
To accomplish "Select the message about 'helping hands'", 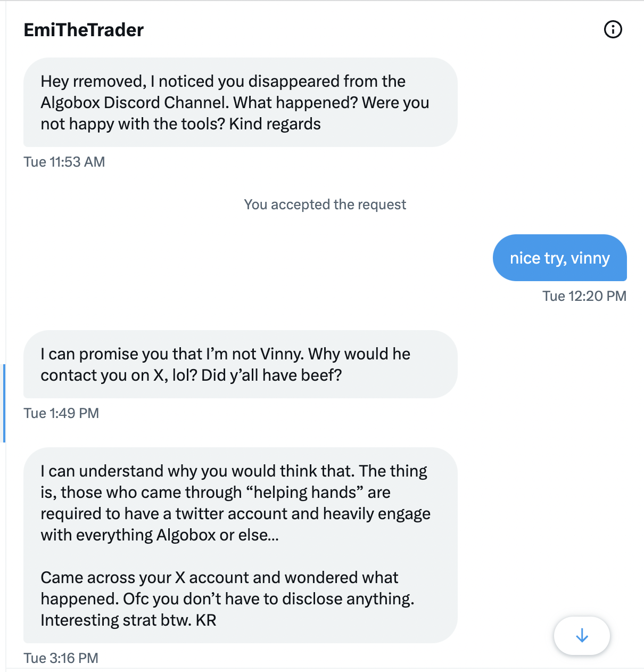I will tap(241, 545).
